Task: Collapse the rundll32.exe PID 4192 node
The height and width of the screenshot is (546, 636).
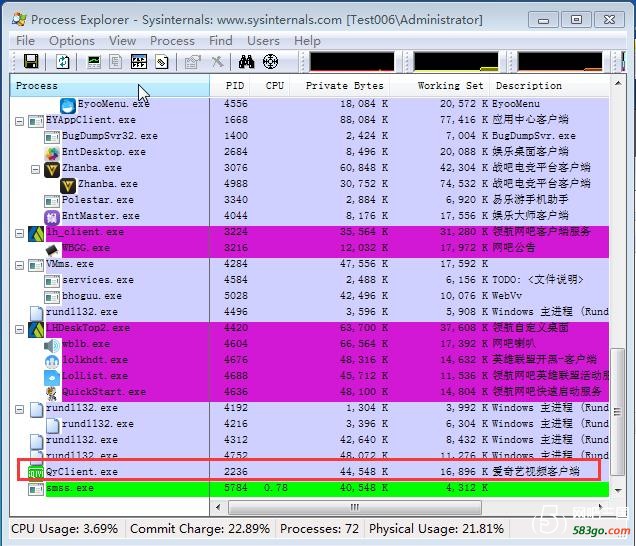Action: [19, 409]
